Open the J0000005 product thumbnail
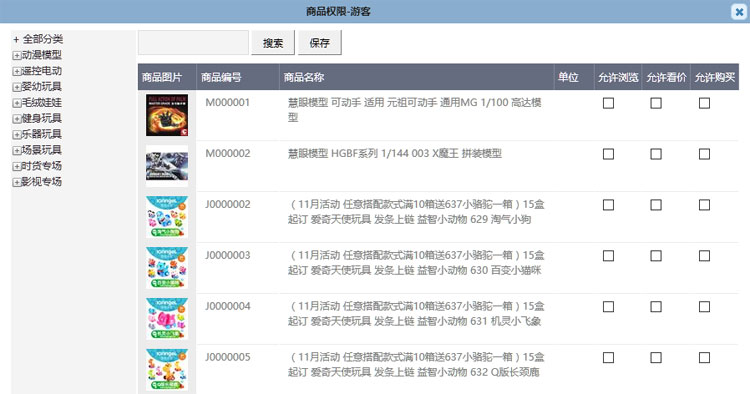750x394 pixels. coord(167,370)
